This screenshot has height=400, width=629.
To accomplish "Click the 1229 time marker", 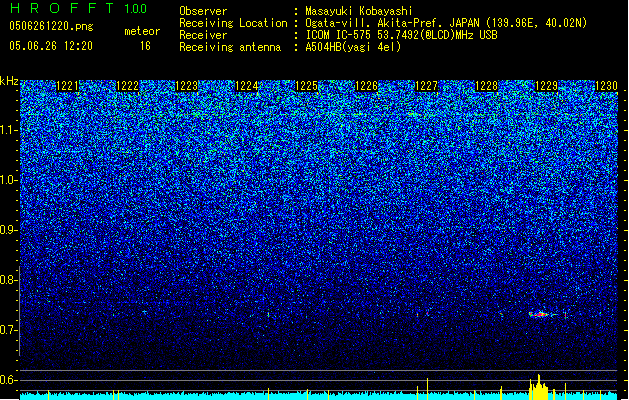I will (x=546, y=86).
